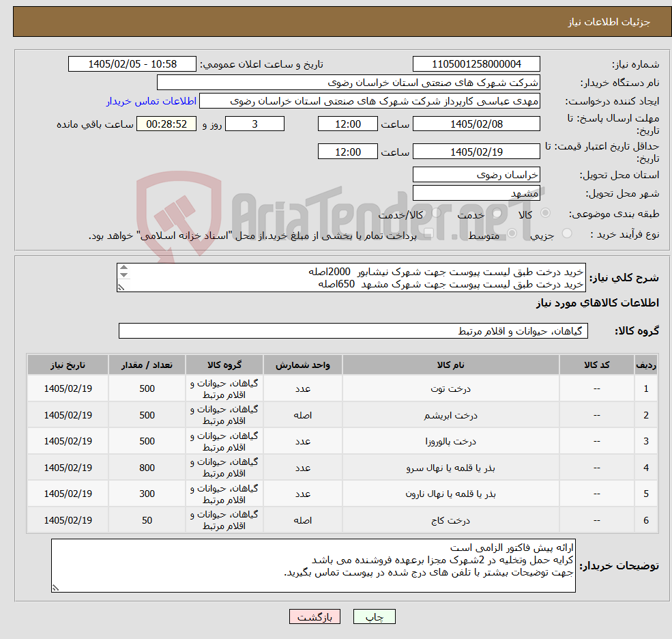Click unit اصله in درخت ابریشم row

tap(303, 415)
